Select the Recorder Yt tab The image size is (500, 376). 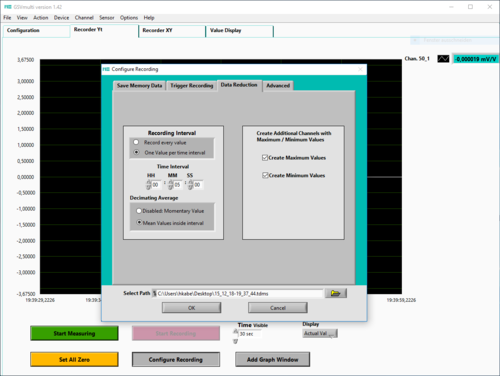coord(104,30)
